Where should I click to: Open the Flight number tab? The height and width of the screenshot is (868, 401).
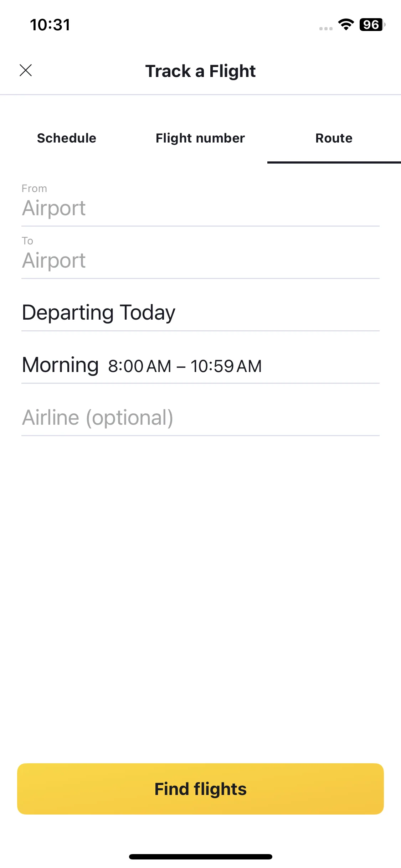(200, 138)
